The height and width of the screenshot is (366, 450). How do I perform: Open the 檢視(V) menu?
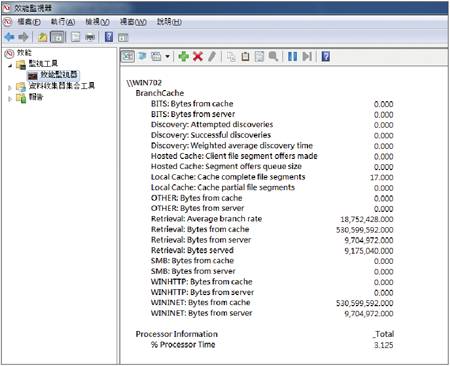point(97,22)
